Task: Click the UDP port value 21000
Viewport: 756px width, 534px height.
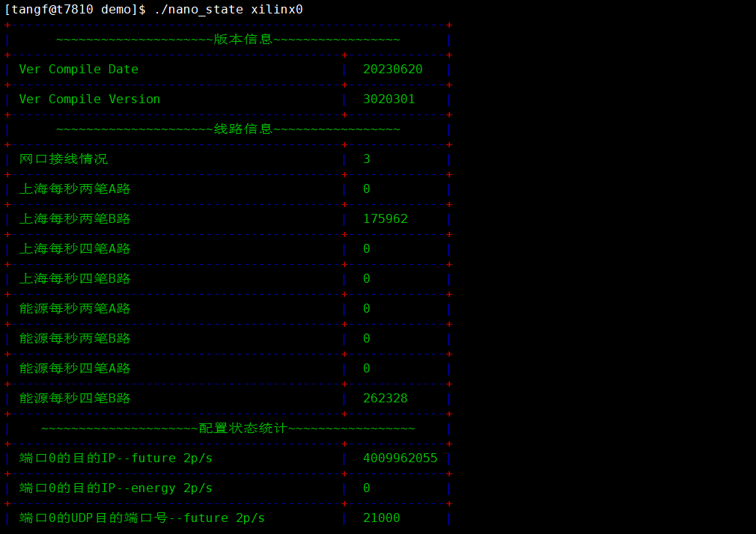Action: tap(381, 518)
